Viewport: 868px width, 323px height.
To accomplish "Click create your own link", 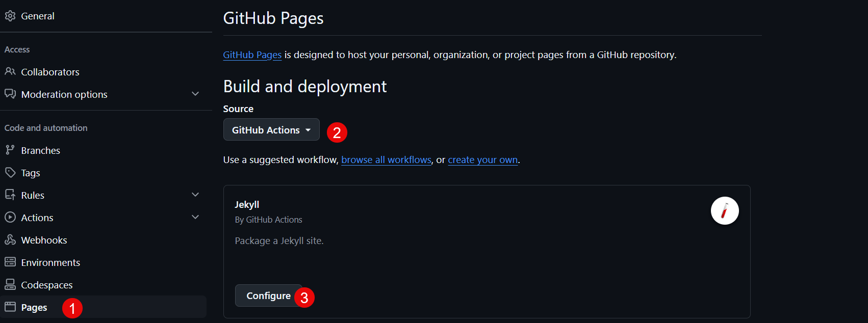I will [483, 160].
